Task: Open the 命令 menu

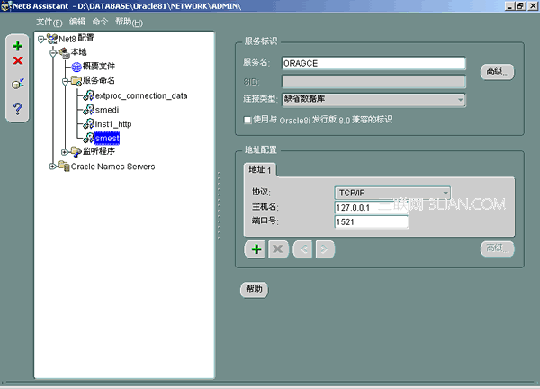Action: point(100,22)
